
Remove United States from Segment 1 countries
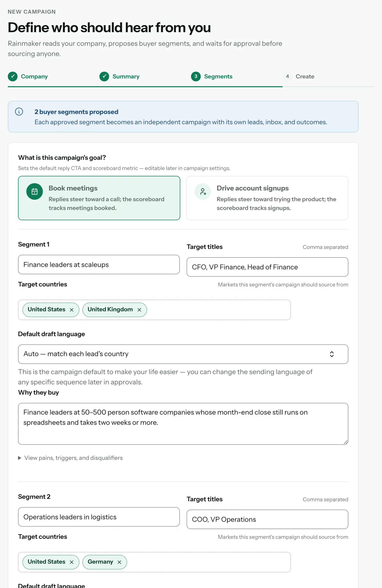[x=72, y=310]
